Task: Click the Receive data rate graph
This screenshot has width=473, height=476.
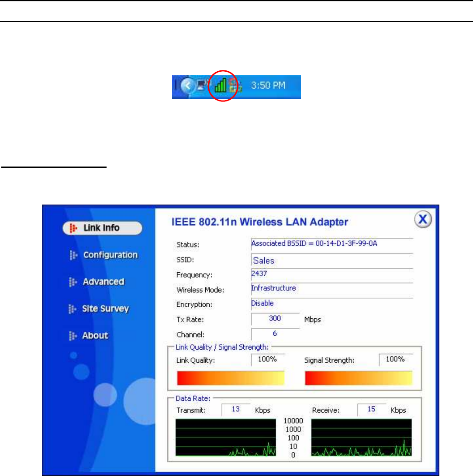Action: click(x=361, y=438)
